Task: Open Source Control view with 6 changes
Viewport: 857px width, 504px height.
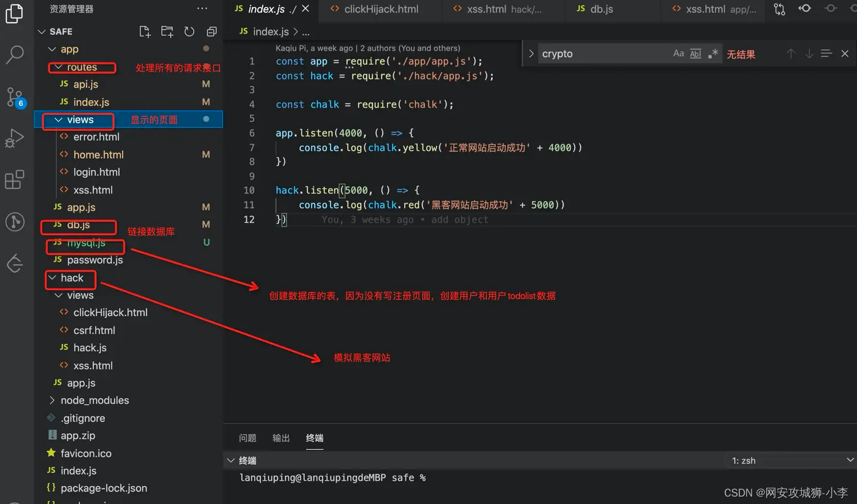Action: pos(14,97)
